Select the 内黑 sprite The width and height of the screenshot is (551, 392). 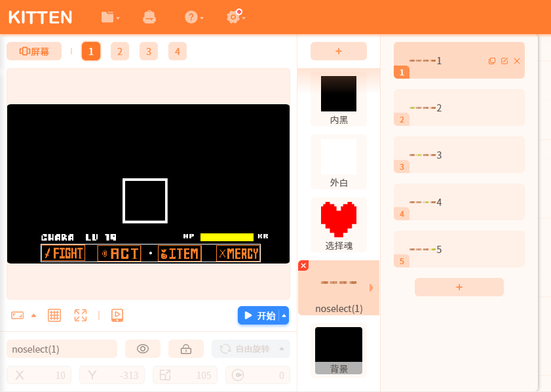[x=339, y=99]
